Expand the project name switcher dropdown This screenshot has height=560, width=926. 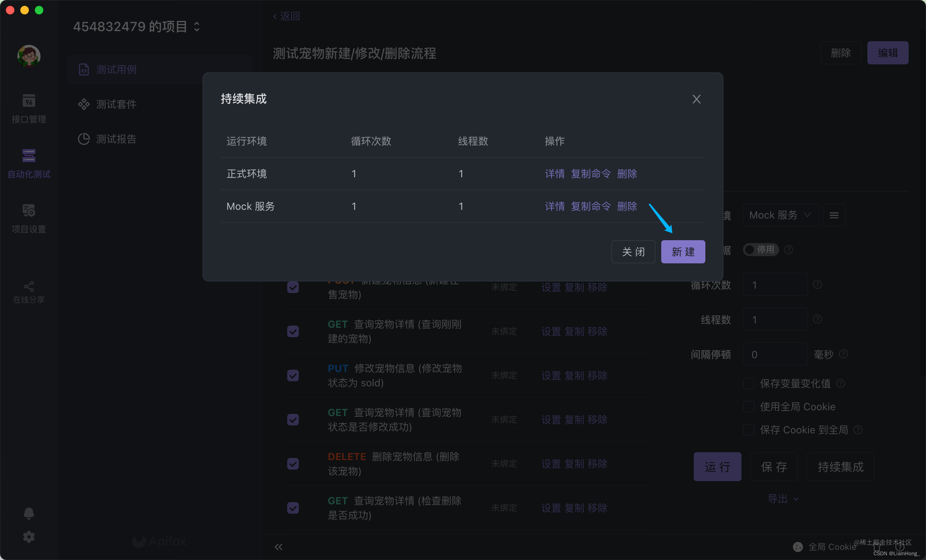(196, 26)
